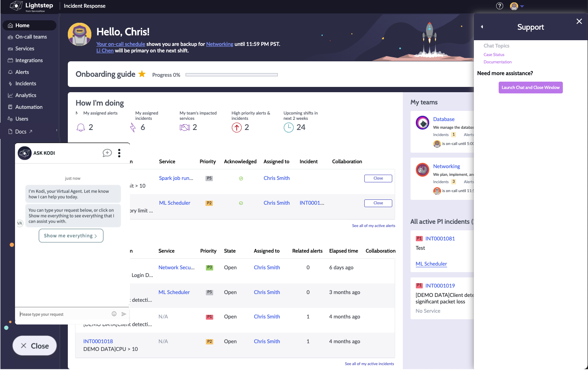Image resolution: width=588 pixels, height=370 pixels.
Task: Open the INT0001018 incident link
Action: [98, 342]
